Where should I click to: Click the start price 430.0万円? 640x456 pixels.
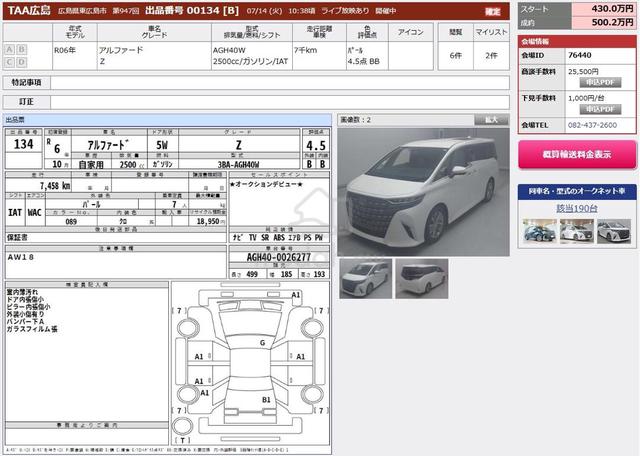pos(612,9)
